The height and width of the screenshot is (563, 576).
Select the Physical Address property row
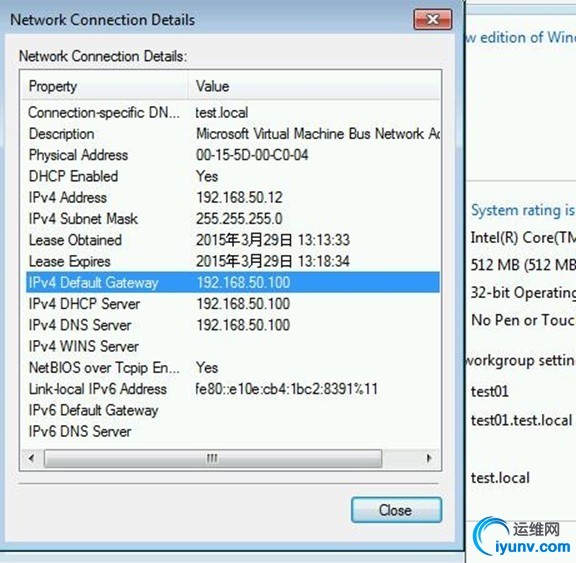pyautogui.click(x=233, y=155)
